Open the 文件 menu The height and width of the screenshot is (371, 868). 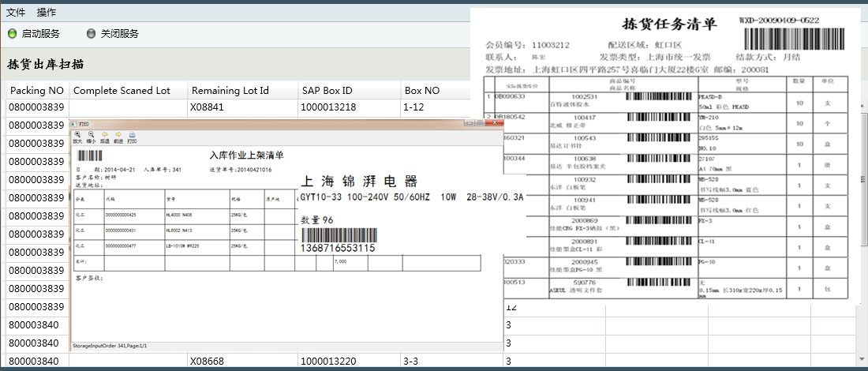click(x=16, y=12)
